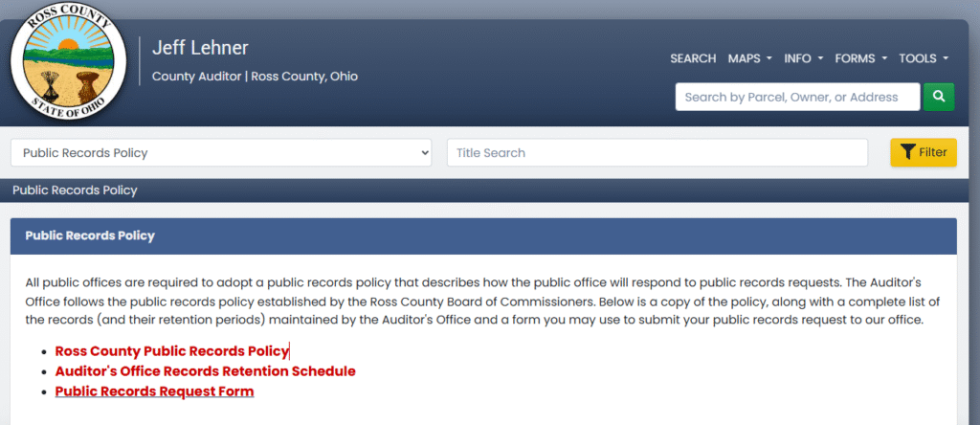Open the Public Records Request Form link
980x425 pixels.
coord(154,391)
